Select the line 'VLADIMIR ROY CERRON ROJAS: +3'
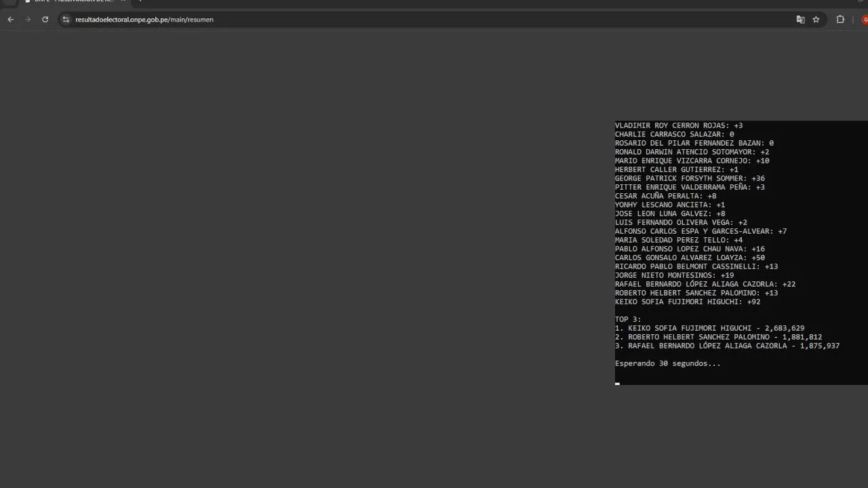 [679, 125]
